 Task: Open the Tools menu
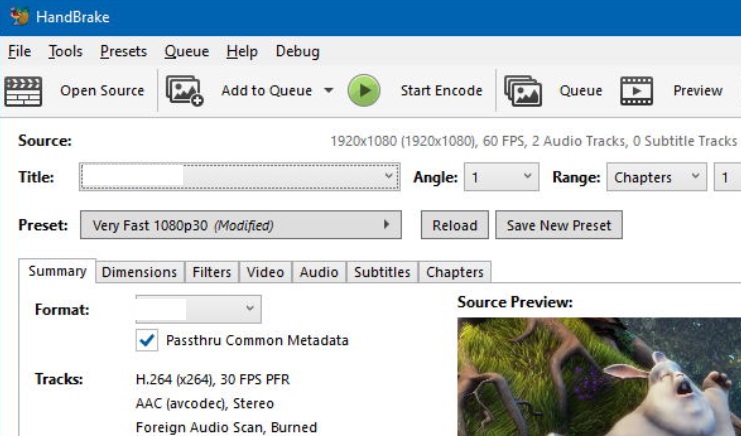pos(65,51)
